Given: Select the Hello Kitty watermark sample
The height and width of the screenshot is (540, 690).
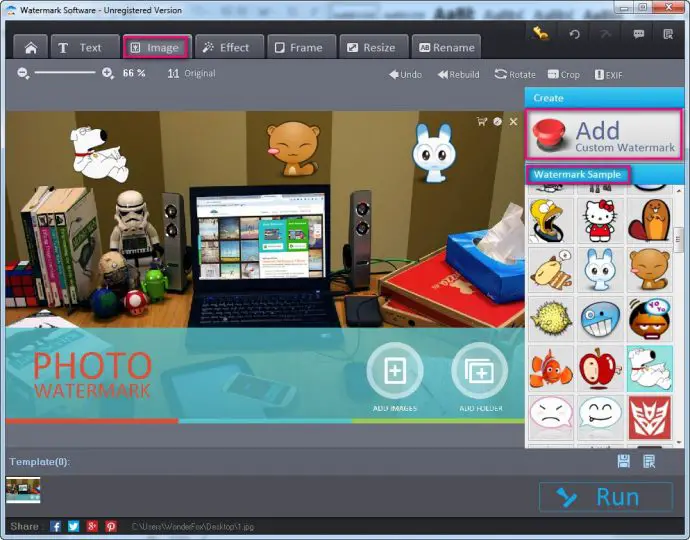Looking at the screenshot, I should coord(600,220).
